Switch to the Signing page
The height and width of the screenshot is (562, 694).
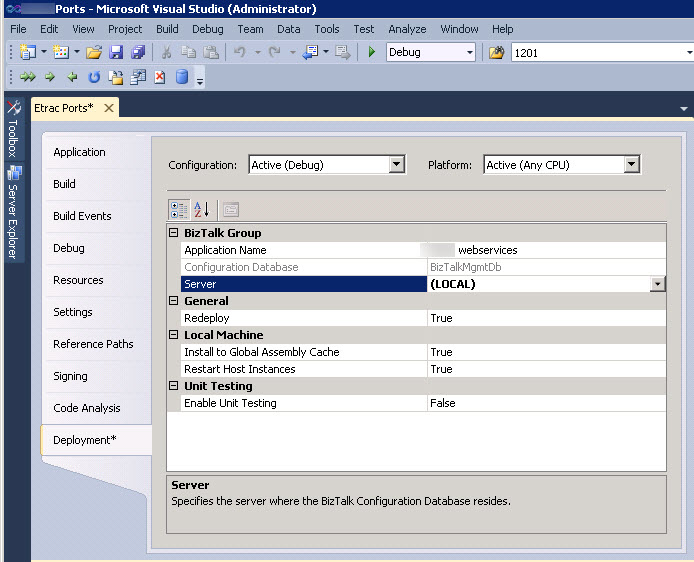point(70,376)
